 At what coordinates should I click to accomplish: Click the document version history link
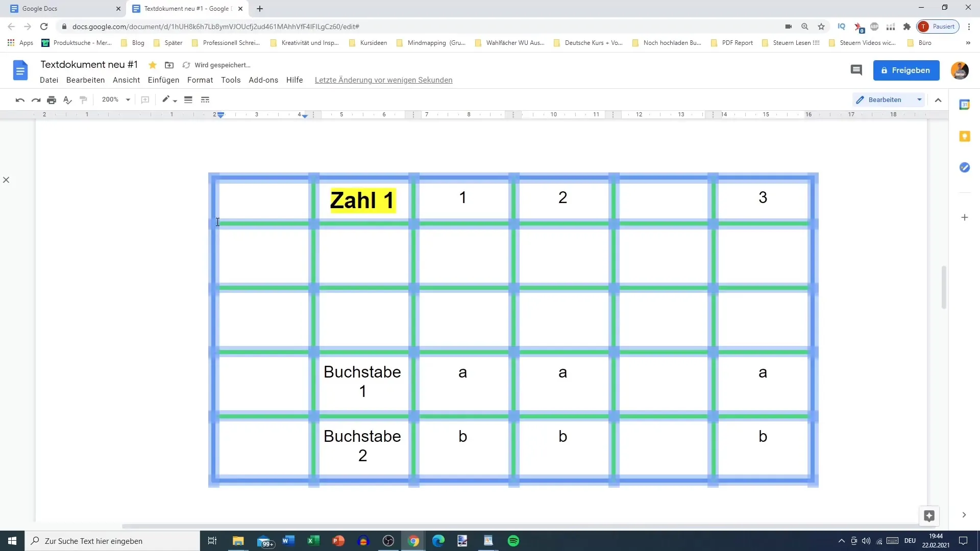(384, 80)
